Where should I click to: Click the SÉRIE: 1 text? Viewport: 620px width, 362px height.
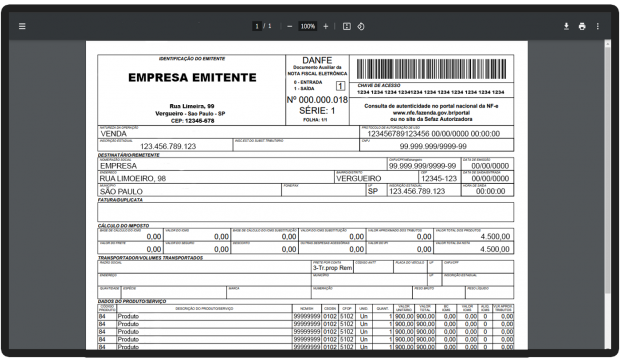tap(317, 111)
